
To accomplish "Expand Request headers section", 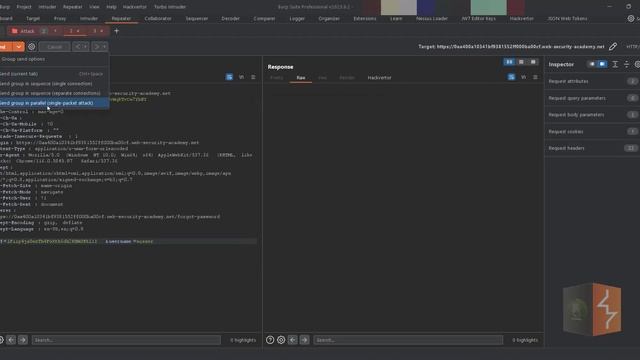I will coord(593,148).
